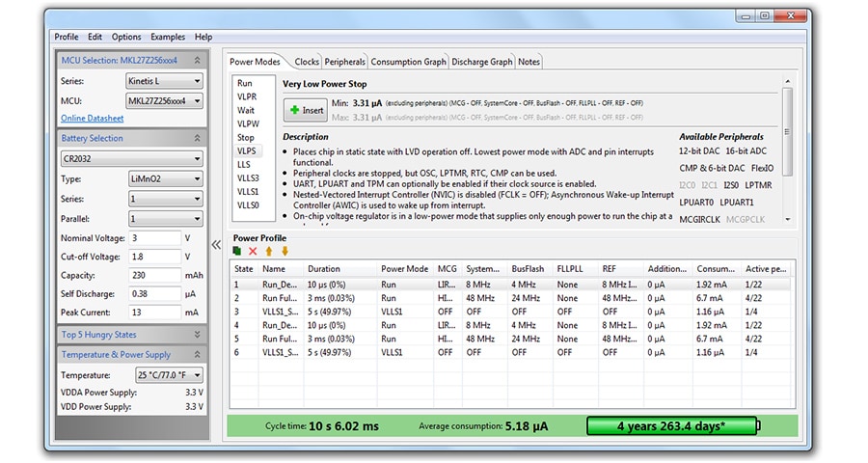Move selected state down with down arrow
Screen dimensions: 868x463
coord(285,251)
